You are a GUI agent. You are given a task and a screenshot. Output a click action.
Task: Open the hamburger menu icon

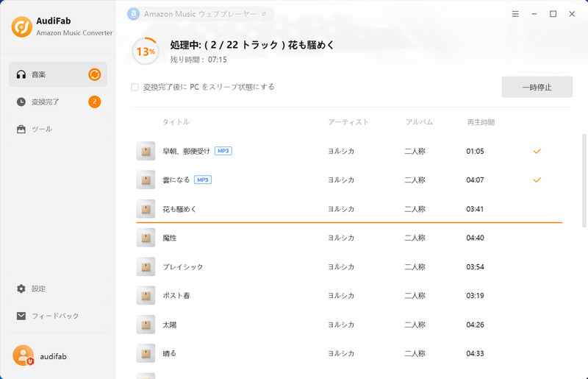515,14
